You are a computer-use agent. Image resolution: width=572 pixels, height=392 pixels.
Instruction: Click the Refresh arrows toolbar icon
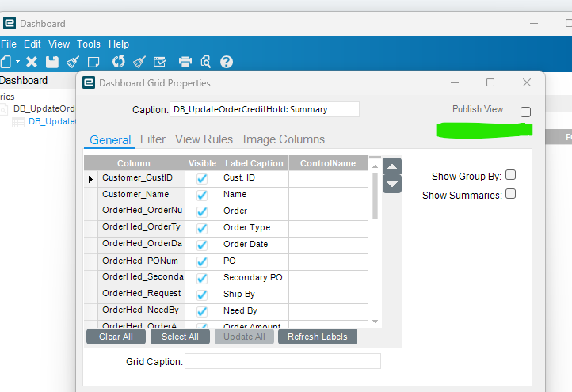119,62
